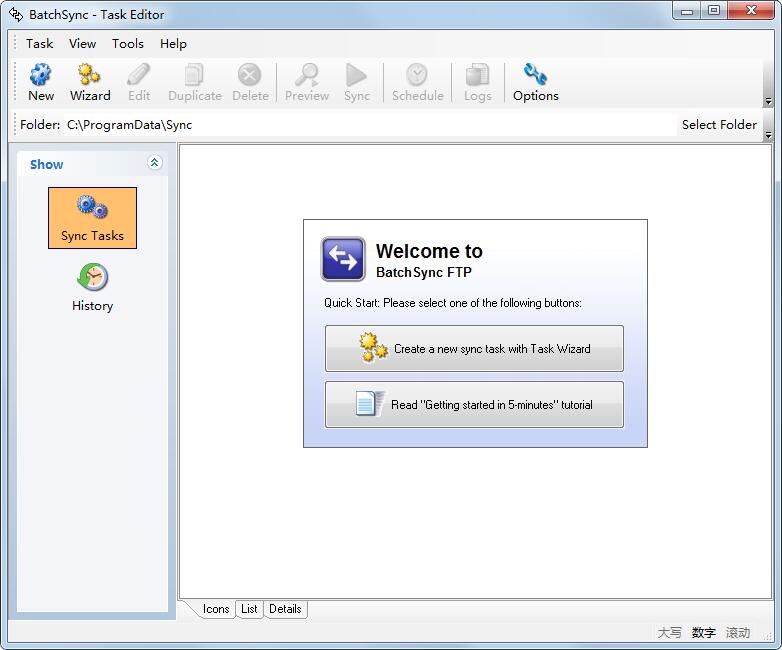Collapse the Show panel chevron

(154, 163)
